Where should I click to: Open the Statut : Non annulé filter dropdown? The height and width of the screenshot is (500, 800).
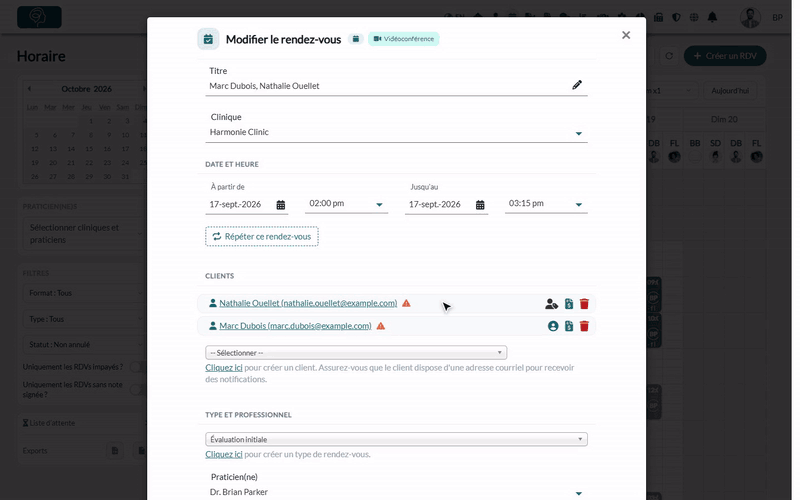tap(84, 344)
